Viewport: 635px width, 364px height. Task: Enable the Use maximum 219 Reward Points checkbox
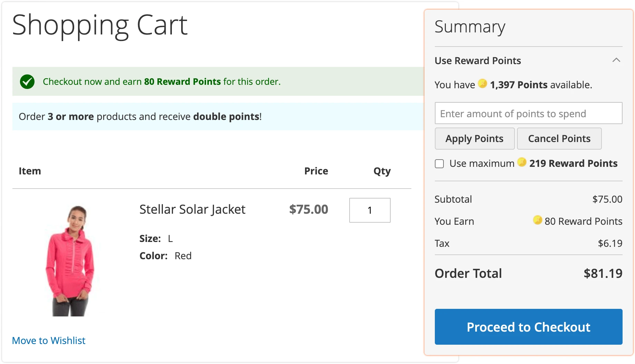coord(439,164)
